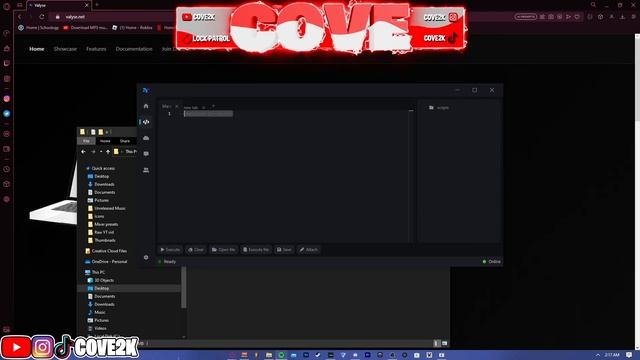Open Home | Schoology bookmark
640x360 pixels.
pos(39,28)
